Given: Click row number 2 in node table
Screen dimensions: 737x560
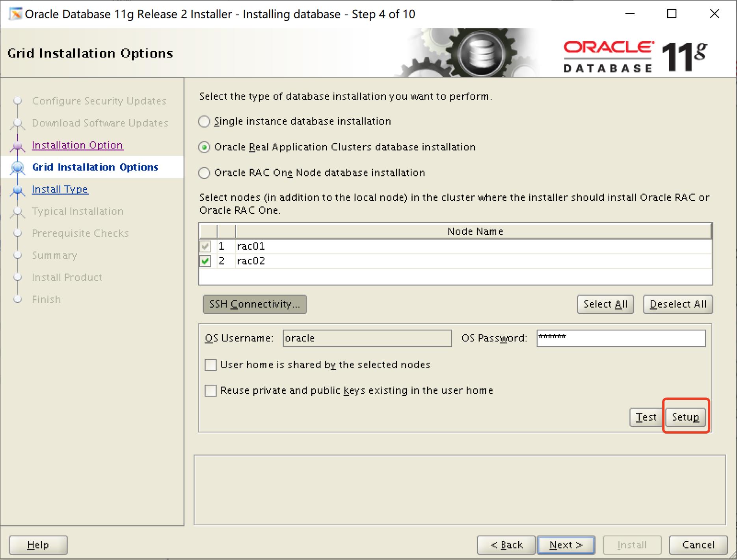Looking at the screenshot, I should coord(222,261).
